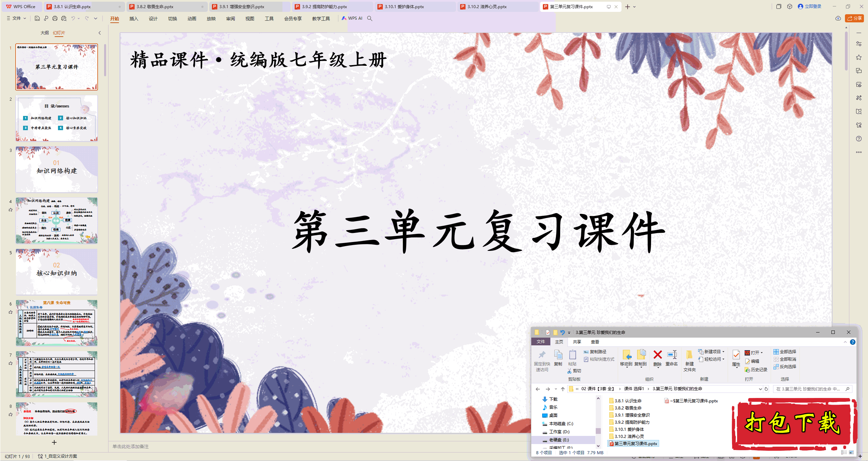Image resolution: width=868 pixels, height=461 pixels.
Task: Click the Explorer search input field
Action: (812, 389)
